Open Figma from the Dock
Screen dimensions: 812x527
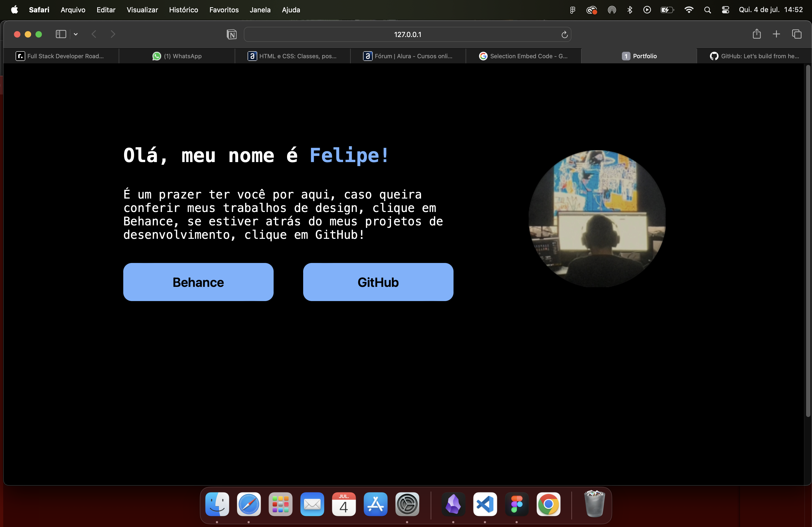[x=517, y=504]
